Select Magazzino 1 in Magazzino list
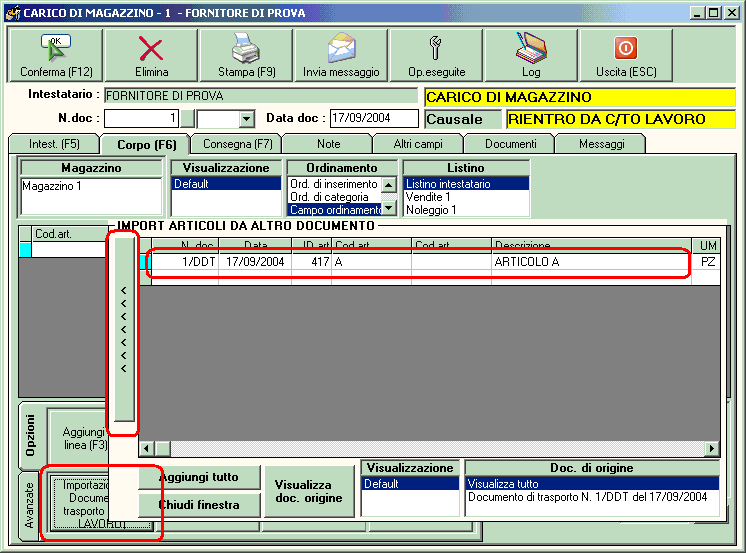This screenshot has height=553, width=746. coord(91,186)
